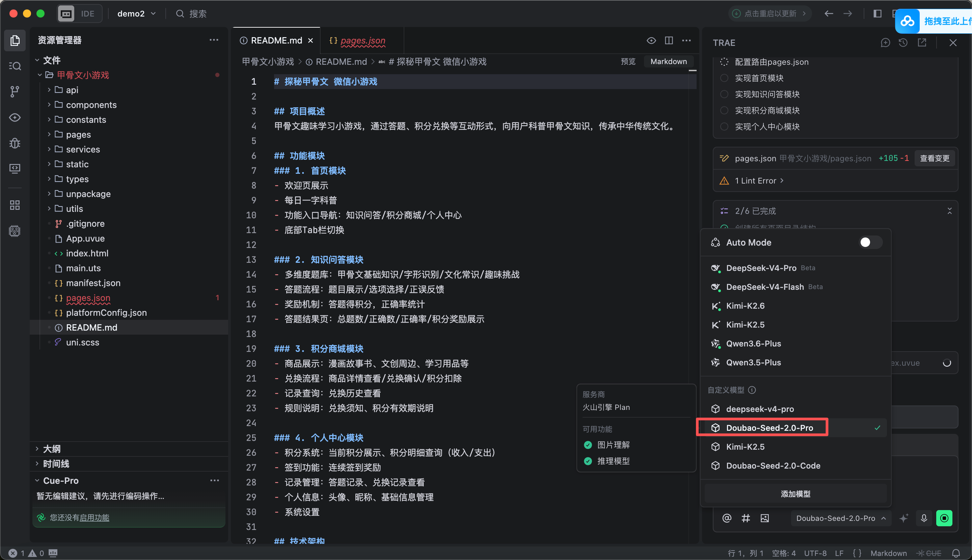This screenshot has height=560, width=972.
Task: Click the 添加模型 add model button
Action: pyautogui.click(x=796, y=494)
